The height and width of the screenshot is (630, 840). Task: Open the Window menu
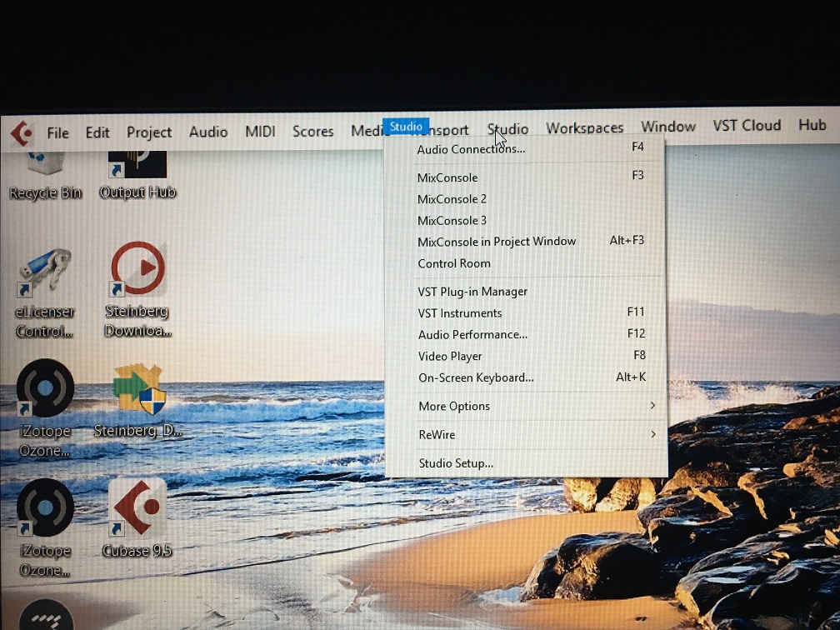point(668,127)
